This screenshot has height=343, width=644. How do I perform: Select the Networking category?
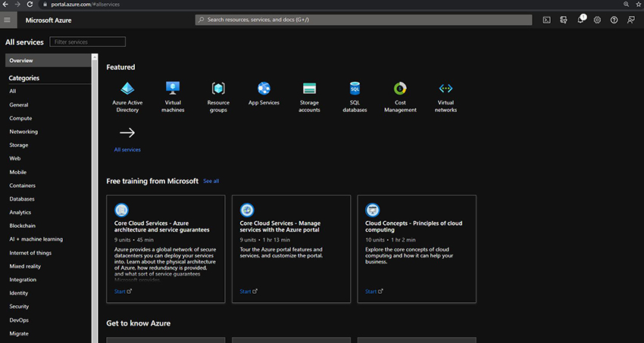23,132
